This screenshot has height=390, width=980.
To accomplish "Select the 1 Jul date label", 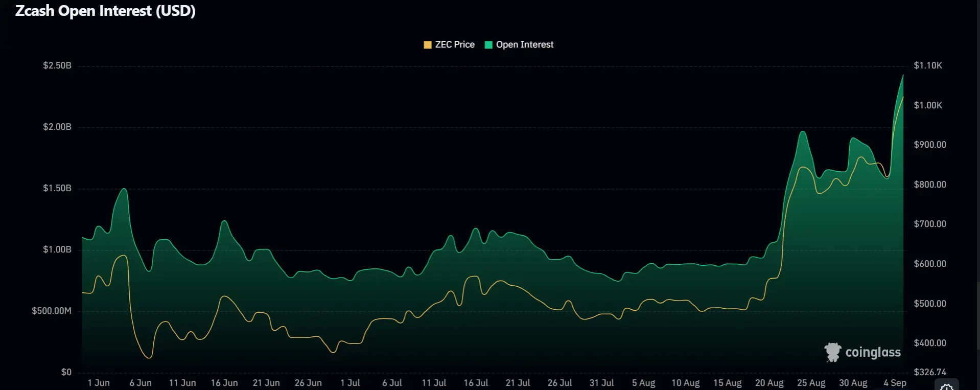I will pos(350,383).
